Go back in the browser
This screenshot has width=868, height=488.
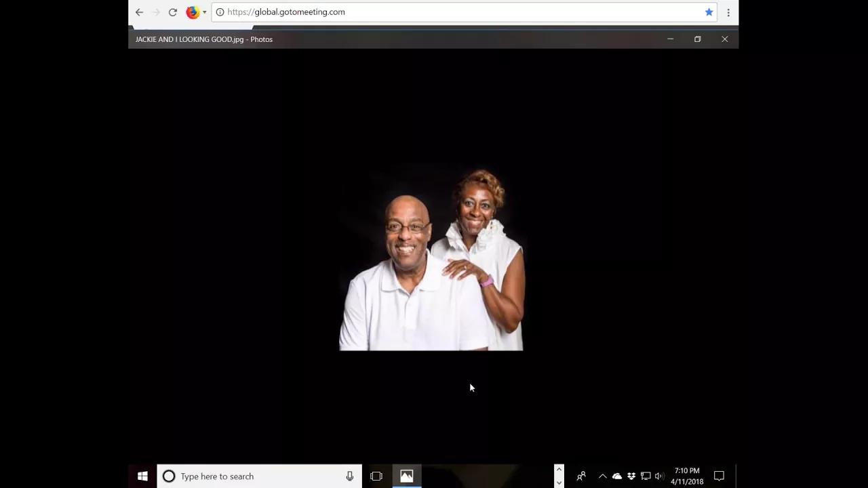pyautogui.click(x=139, y=12)
